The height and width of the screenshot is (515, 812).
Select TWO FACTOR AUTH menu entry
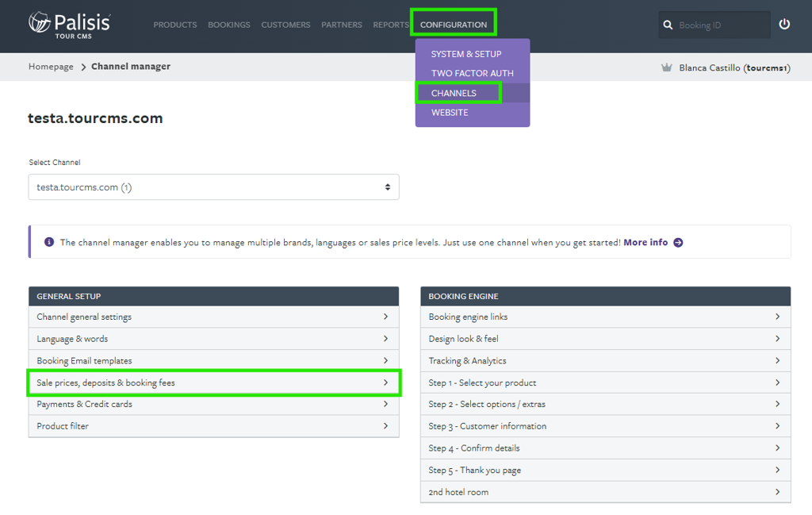pyautogui.click(x=473, y=74)
